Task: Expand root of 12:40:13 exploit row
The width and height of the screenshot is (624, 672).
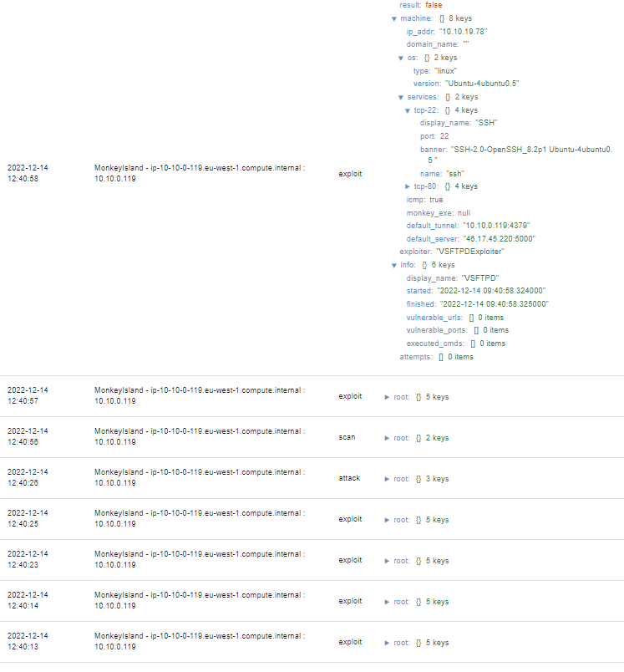Action: click(387, 643)
